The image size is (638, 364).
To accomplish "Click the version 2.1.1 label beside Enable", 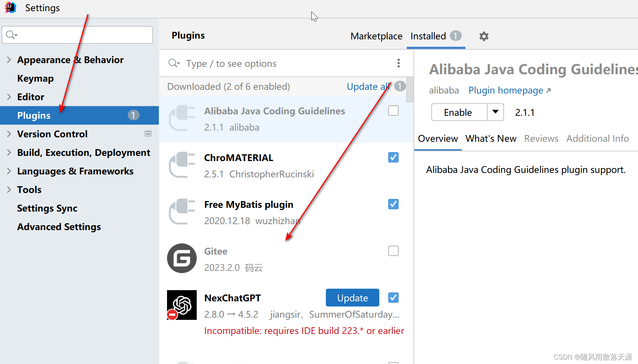I will [525, 112].
